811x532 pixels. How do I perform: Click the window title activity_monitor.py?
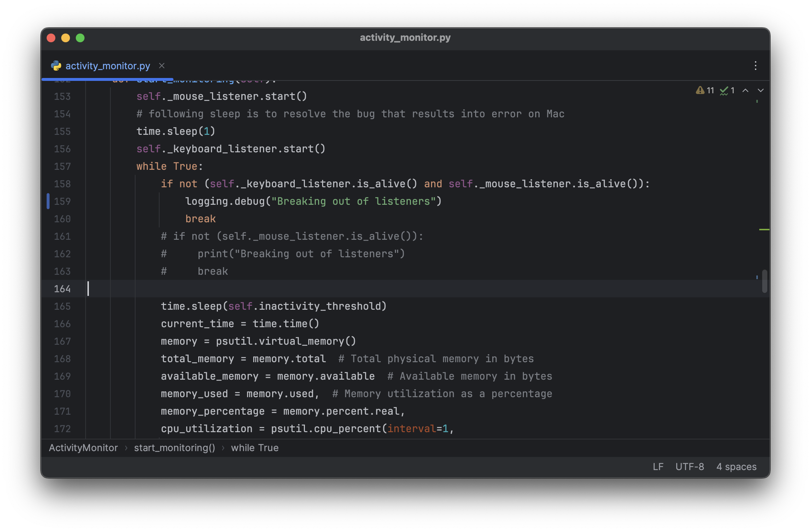click(405, 38)
